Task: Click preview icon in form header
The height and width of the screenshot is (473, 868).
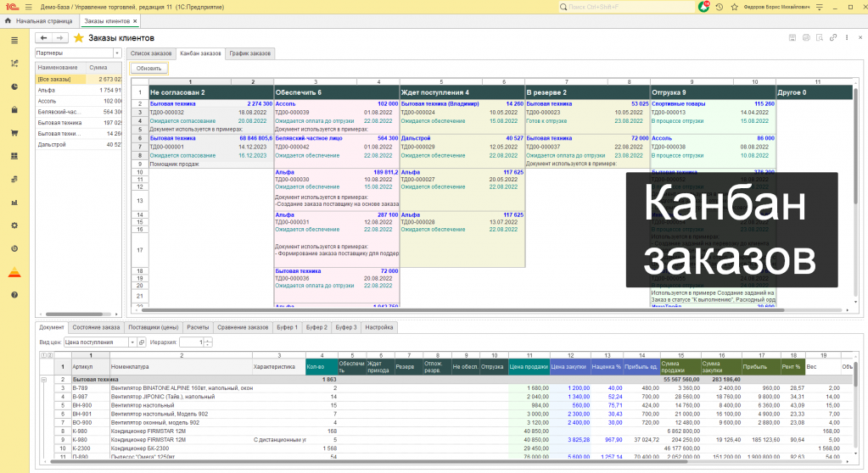Action: pyautogui.click(x=820, y=37)
